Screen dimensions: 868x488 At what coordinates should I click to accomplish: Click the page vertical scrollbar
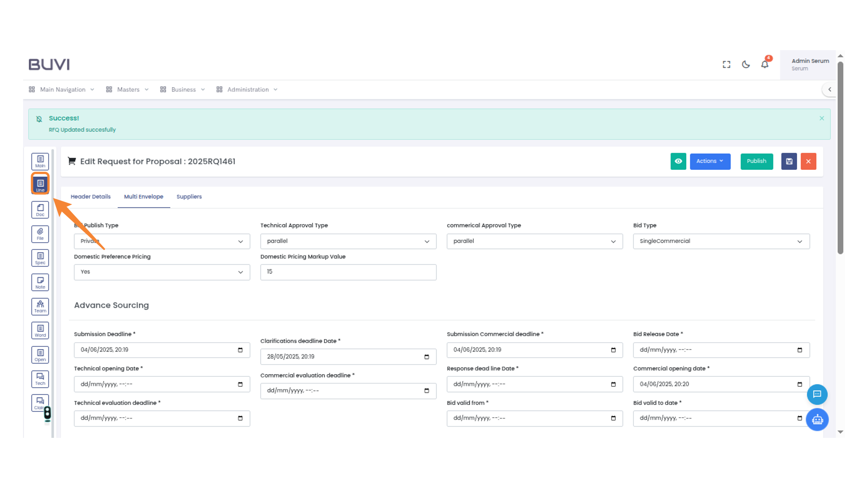tap(840, 158)
